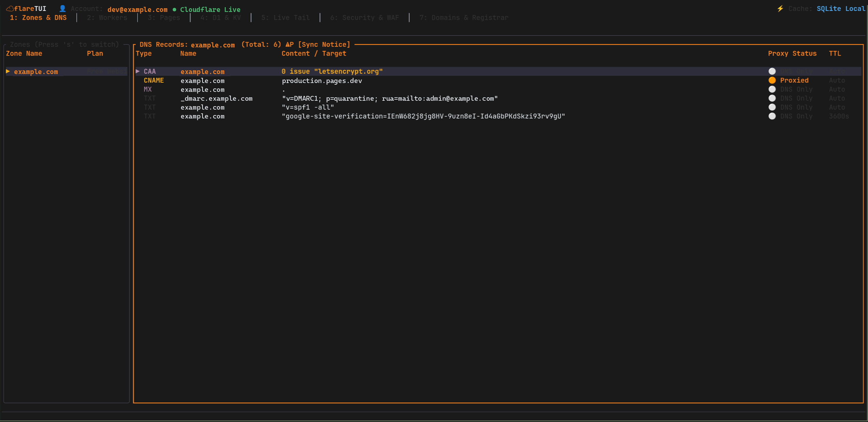868x422 pixels.
Task: Toggle the proxy circle for the _dmarc TXT record
Action: [x=772, y=98]
